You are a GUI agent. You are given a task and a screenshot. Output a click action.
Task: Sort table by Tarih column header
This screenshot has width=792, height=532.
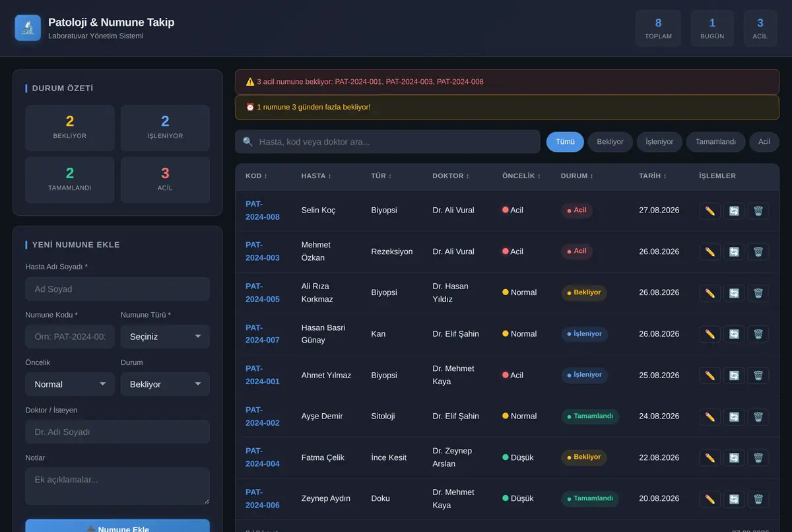point(653,176)
